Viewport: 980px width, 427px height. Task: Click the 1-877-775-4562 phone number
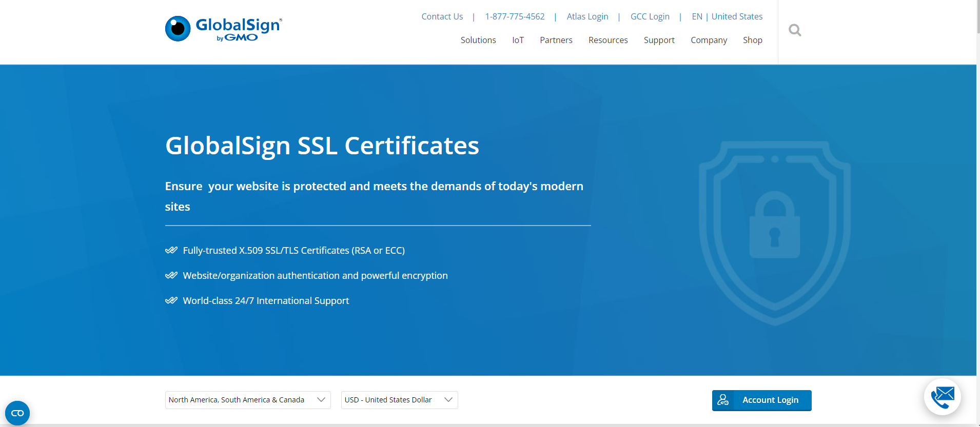point(515,16)
